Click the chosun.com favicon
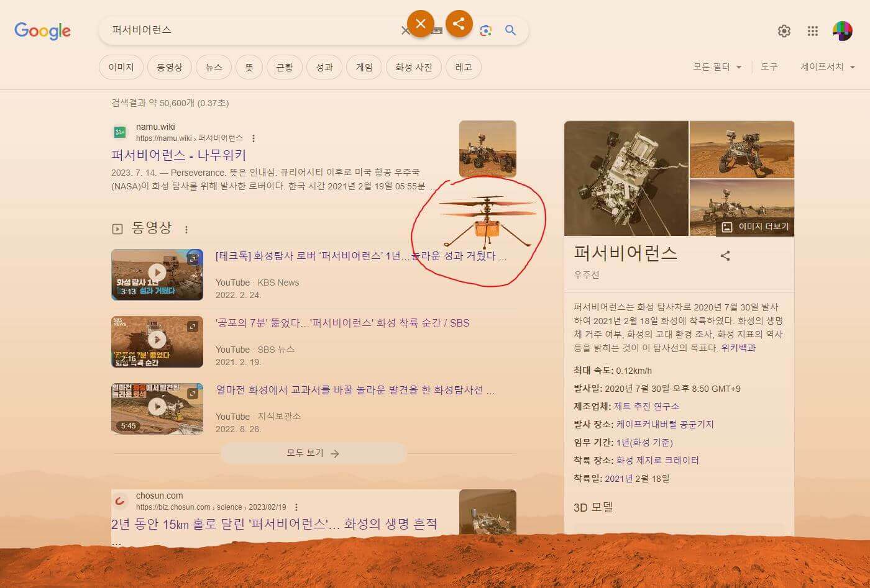Screen dimensions: 870x588 click(x=120, y=500)
